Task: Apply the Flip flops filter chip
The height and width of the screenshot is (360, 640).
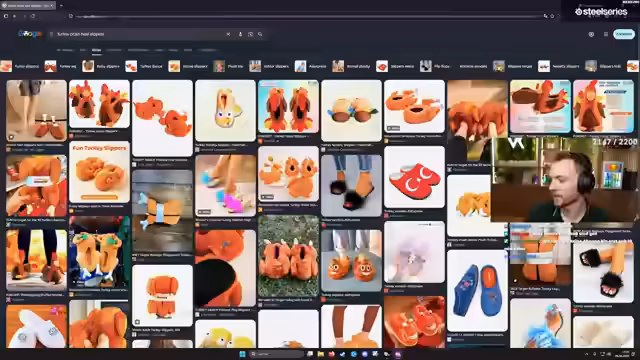Action: click(x=435, y=66)
